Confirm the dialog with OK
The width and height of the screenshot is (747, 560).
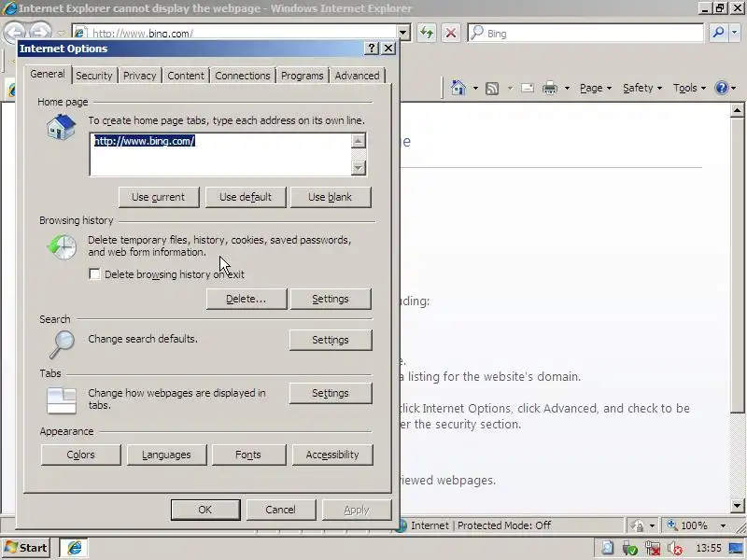click(205, 510)
